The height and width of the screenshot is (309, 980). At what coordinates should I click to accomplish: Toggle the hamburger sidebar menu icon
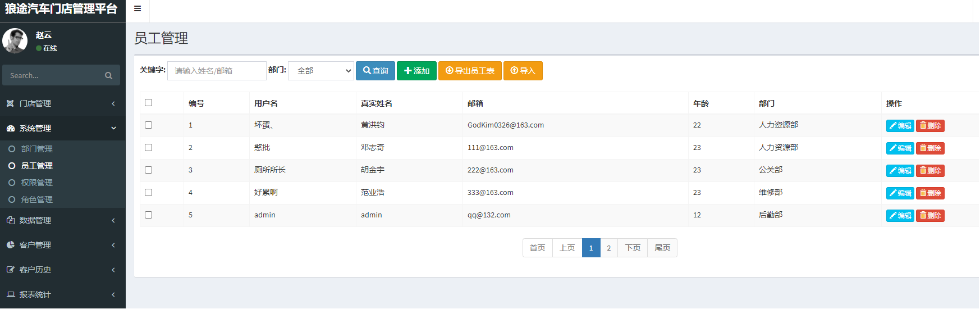coord(138,8)
